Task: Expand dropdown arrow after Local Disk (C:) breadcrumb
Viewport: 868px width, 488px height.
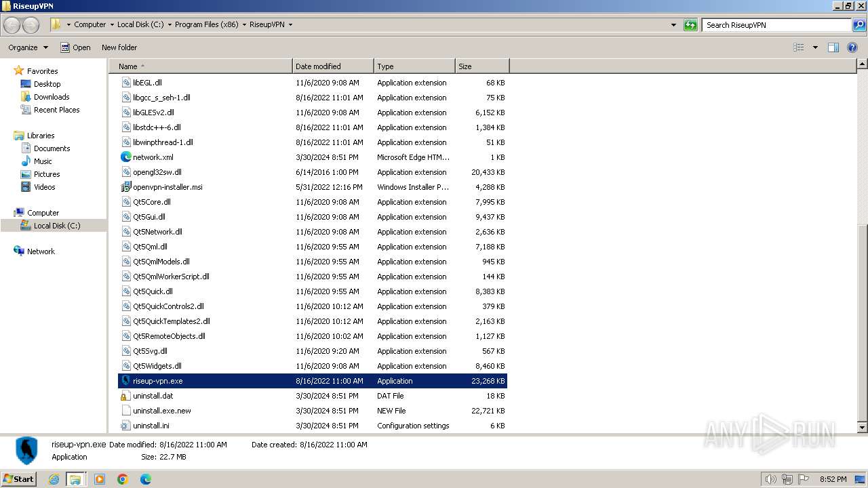Action: [170, 24]
